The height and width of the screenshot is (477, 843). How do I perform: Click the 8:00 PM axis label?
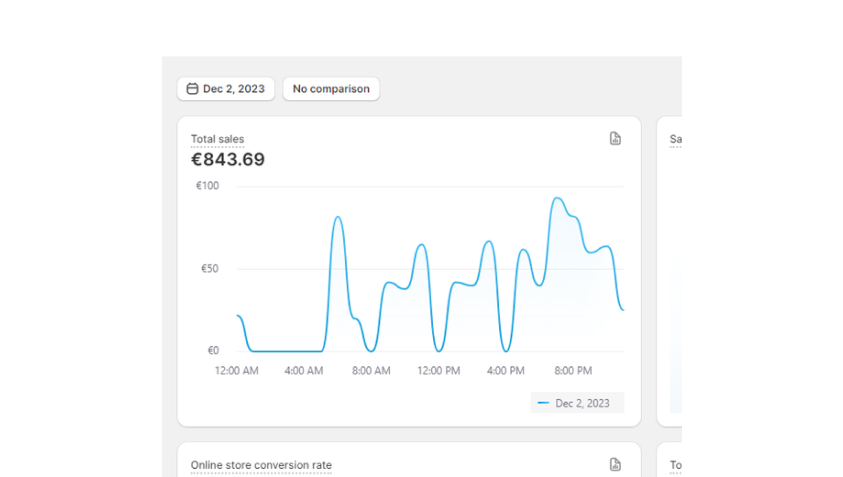(573, 371)
